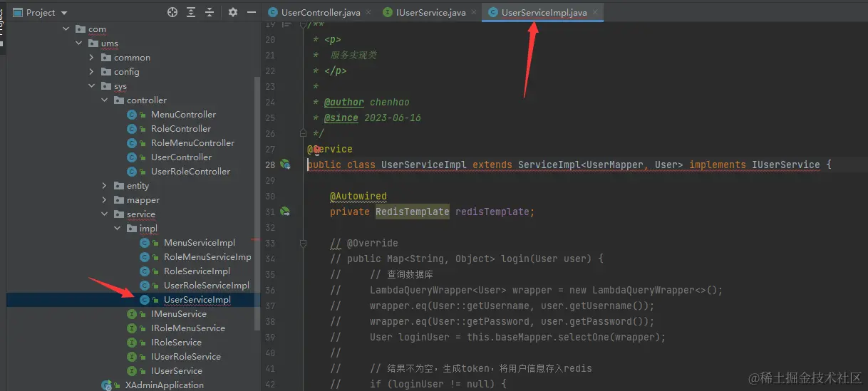Click the Spring bean gutter icon on line 28
Image resolution: width=868 pixels, height=391 pixels.
coord(285,165)
